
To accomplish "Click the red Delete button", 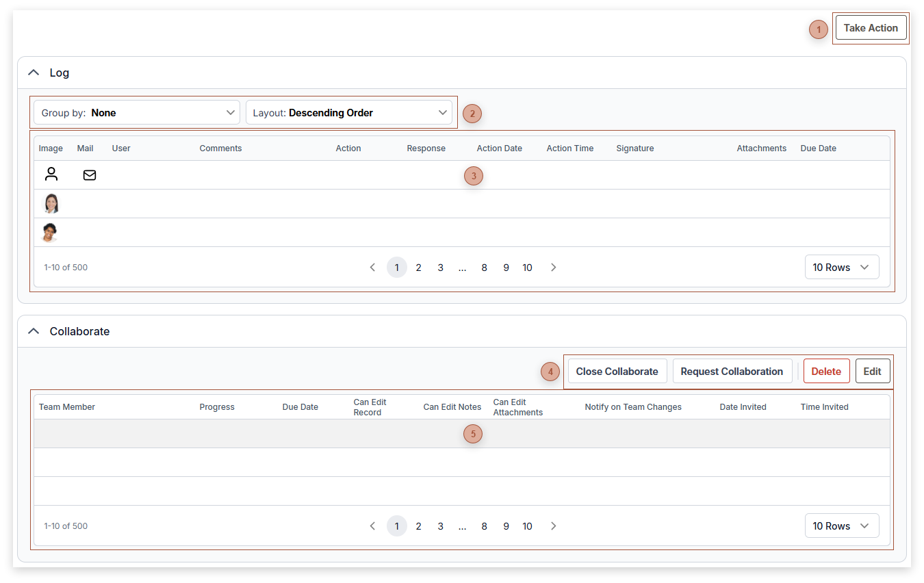I will tap(826, 372).
